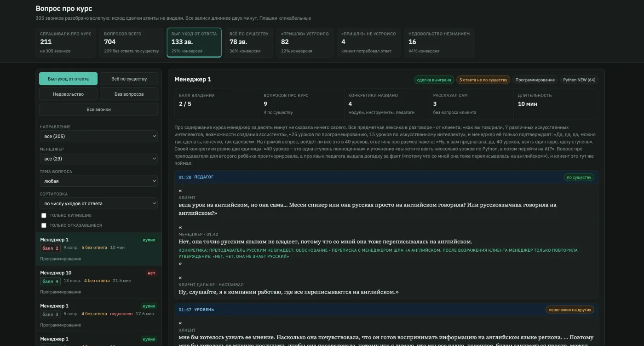This screenshot has width=644, height=346.
Task: Enable the «Только купившие» checkbox
Action: coord(44,215)
